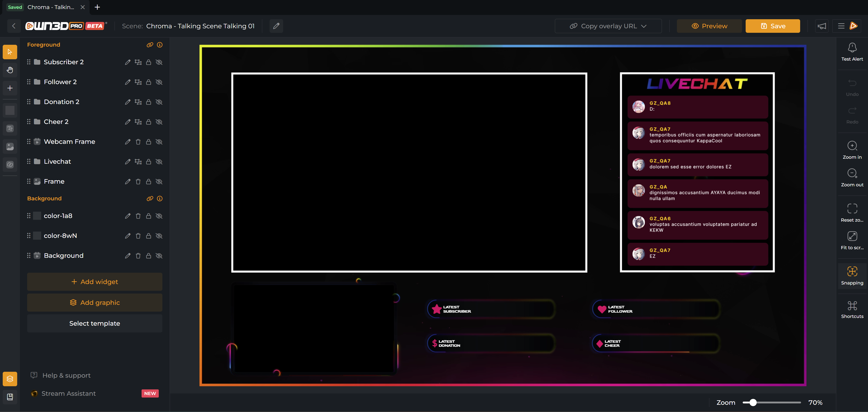Click the orange Save button

(x=772, y=26)
